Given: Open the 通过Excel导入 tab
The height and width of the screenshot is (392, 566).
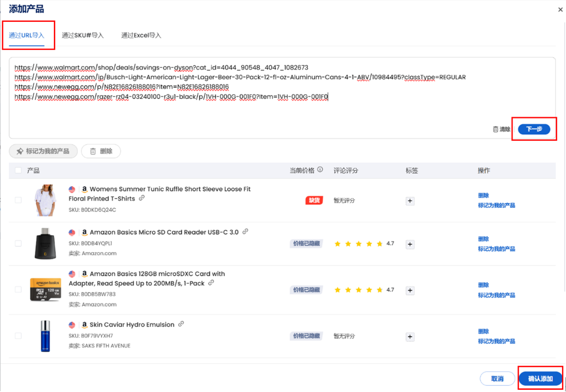Looking at the screenshot, I should [141, 35].
